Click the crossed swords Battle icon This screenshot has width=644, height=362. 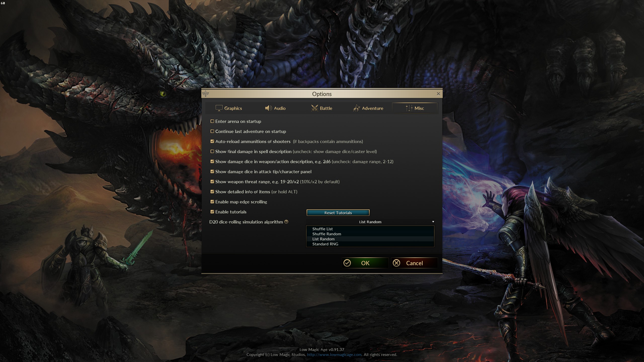pyautogui.click(x=314, y=108)
